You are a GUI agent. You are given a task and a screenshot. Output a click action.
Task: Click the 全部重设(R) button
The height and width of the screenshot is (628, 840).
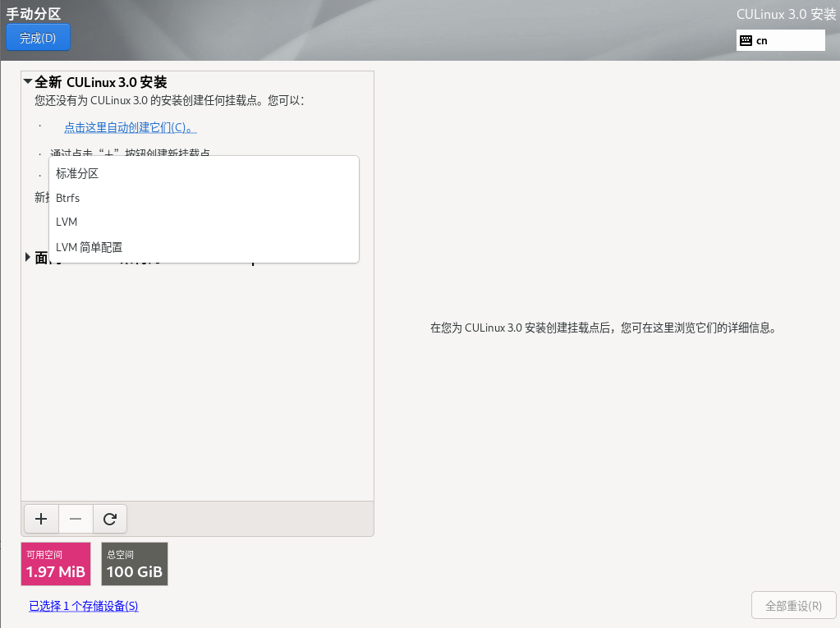click(x=793, y=606)
